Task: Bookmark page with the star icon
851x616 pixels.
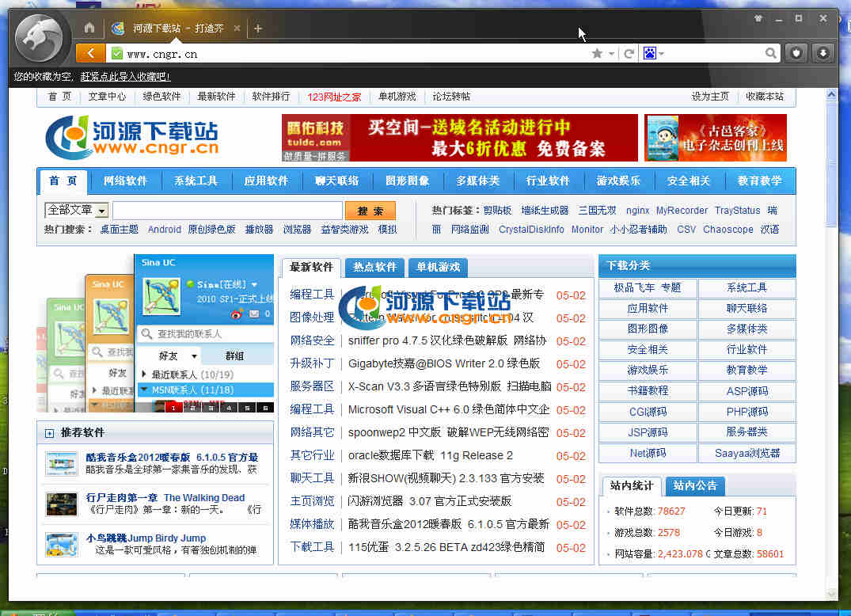Action: [597, 54]
